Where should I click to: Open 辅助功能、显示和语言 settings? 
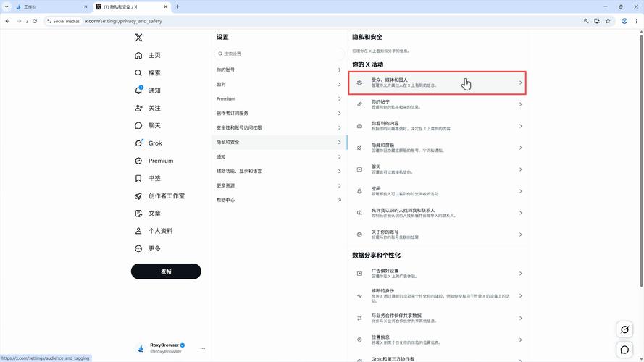pyautogui.click(x=280, y=171)
